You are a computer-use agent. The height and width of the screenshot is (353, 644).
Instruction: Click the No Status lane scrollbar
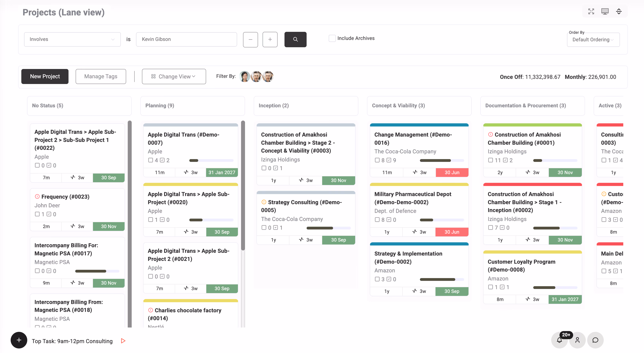[130, 224]
